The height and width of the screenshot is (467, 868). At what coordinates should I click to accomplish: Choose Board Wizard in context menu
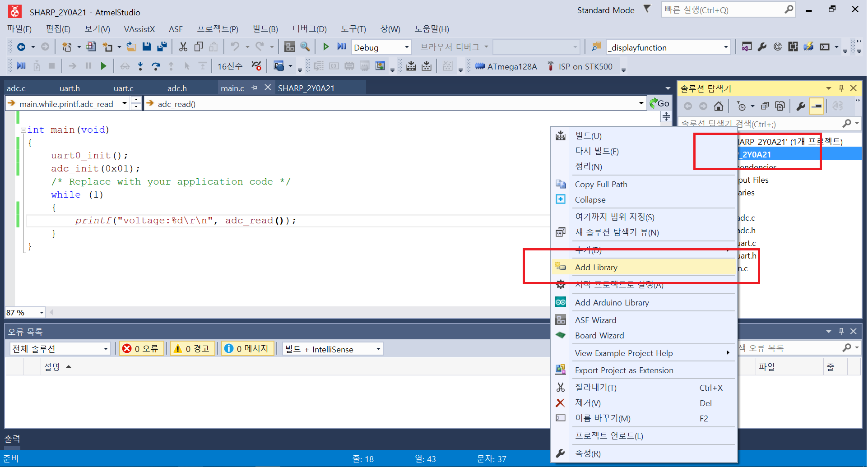tap(644, 335)
